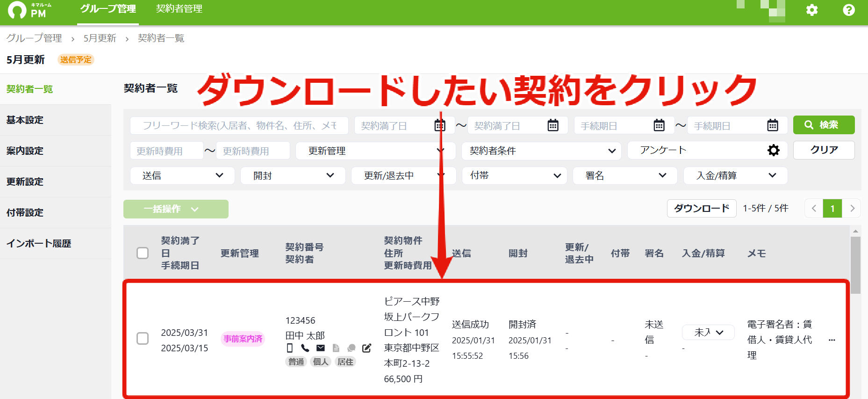868x399 pixels.
Task: Open the 未入 payment status dropdown
Action: (x=708, y=332)
